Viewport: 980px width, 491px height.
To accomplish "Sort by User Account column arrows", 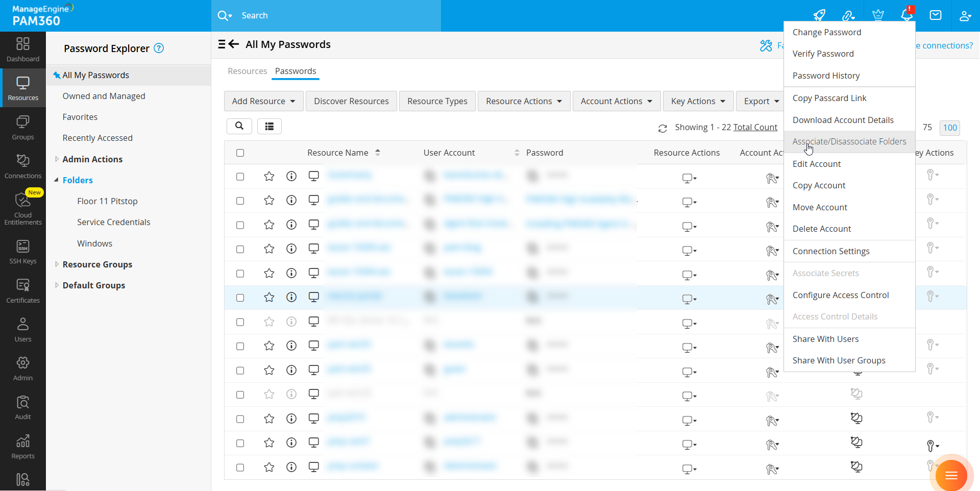I will 517,153.
